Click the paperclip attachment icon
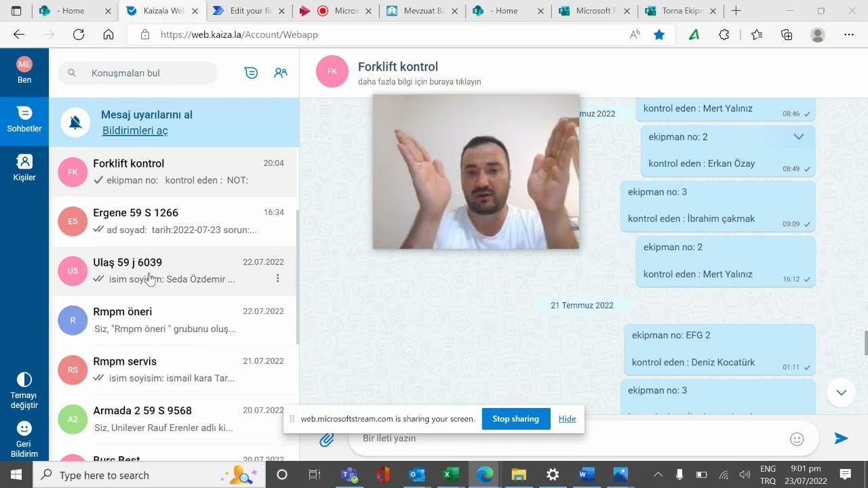 (327, 439)
